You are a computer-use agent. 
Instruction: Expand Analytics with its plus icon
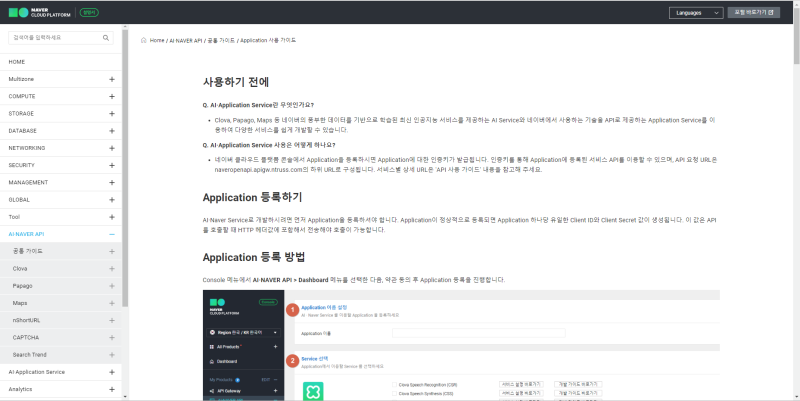pos(112,389)
